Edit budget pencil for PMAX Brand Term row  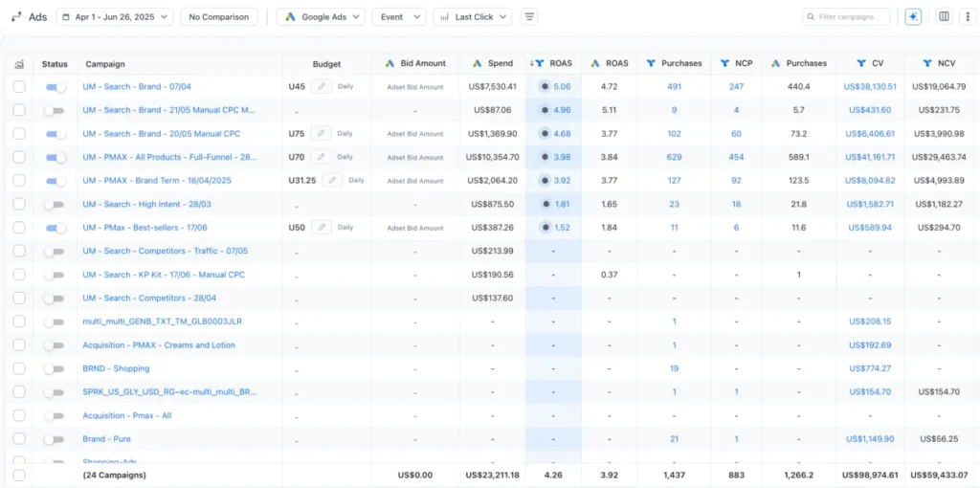tap(332, 181)
